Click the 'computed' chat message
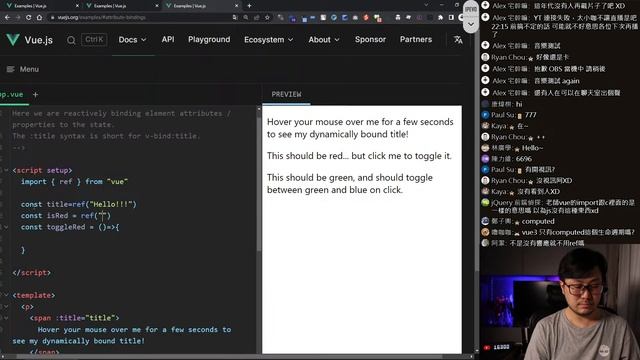 (518, 221)
